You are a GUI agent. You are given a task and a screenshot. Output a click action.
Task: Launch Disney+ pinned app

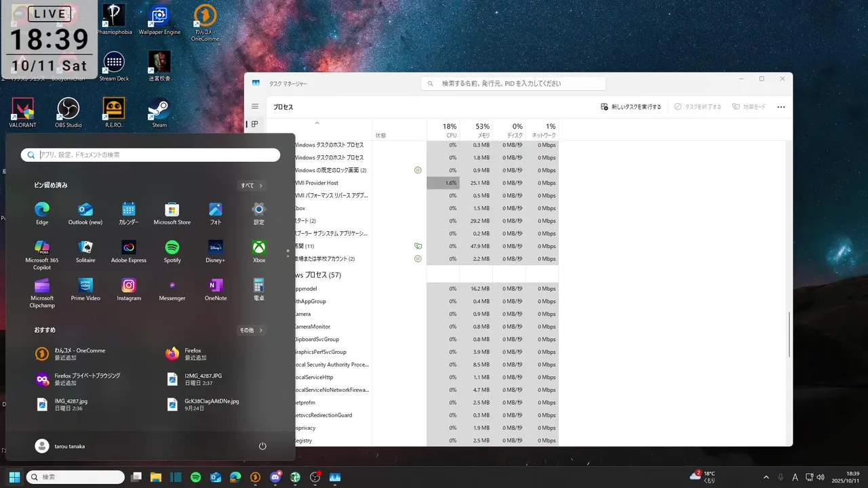tap(216, 251)
